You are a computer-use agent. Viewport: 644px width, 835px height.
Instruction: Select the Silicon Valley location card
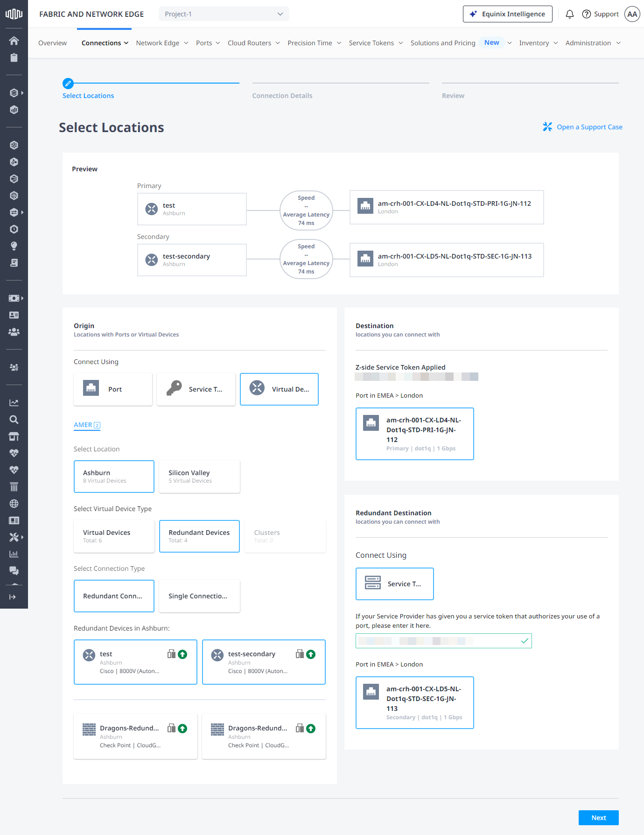tap(199, 477)
